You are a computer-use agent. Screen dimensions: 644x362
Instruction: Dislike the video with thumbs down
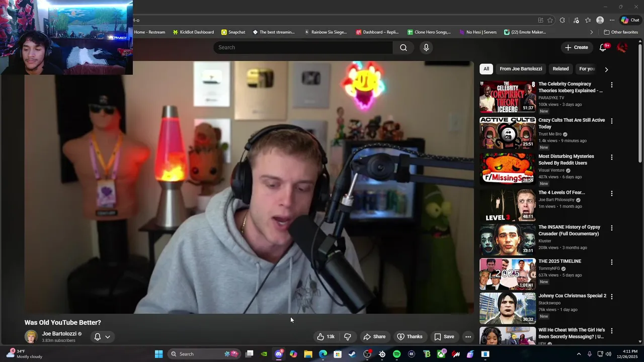coord(347,337)
